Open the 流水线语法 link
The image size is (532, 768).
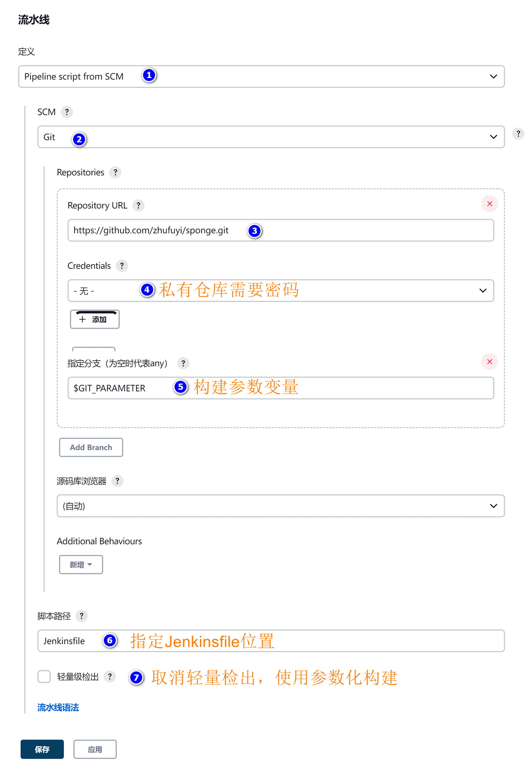(x=58, y=707)
